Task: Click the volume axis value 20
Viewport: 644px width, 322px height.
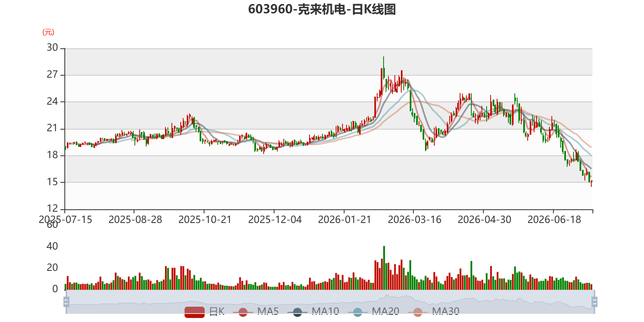Action: (52, 267)
